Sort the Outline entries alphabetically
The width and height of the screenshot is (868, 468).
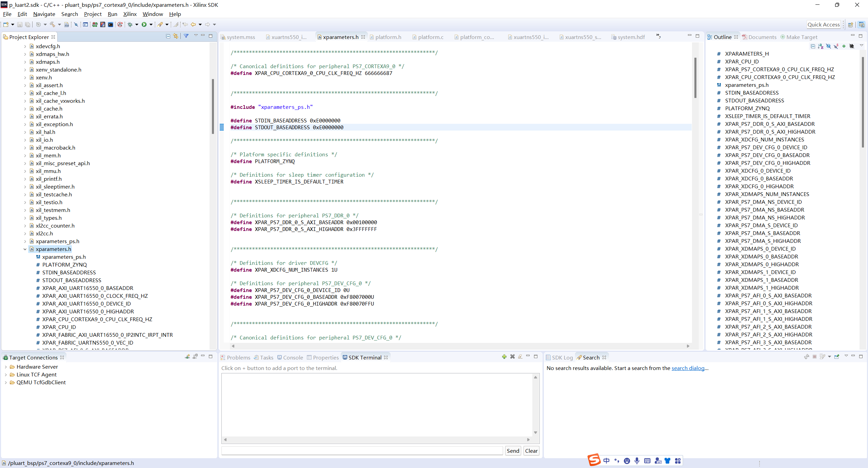click(x=821, y=46)
